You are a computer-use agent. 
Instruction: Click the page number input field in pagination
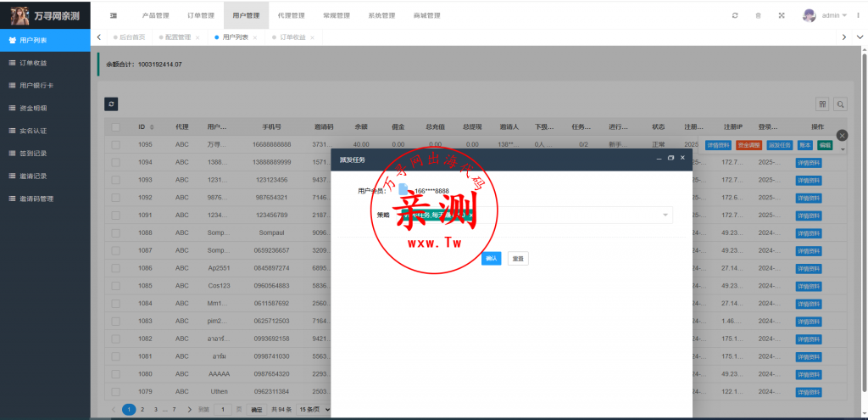tap(223, 410)
